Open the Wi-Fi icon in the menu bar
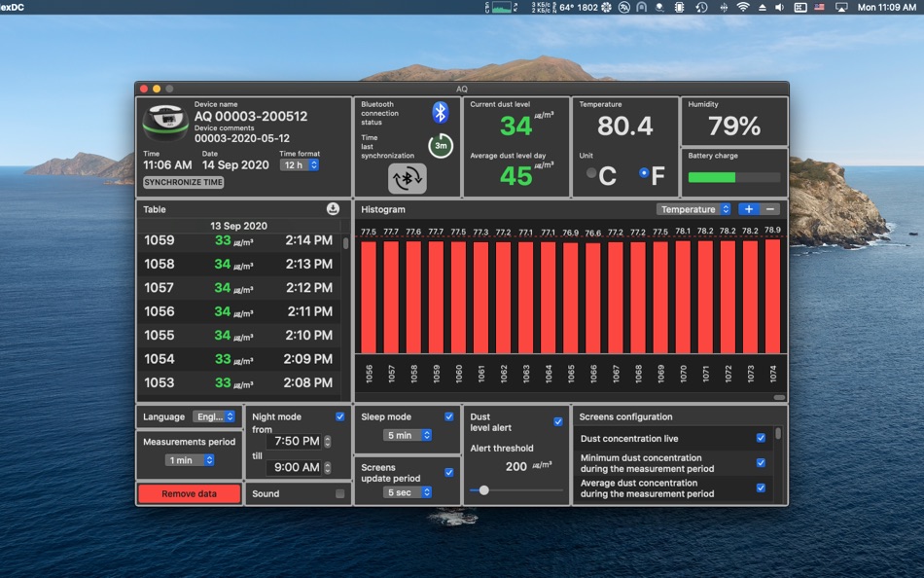This screenshot has height=578, width=924. pyautogui.click(x=743, y=7)
